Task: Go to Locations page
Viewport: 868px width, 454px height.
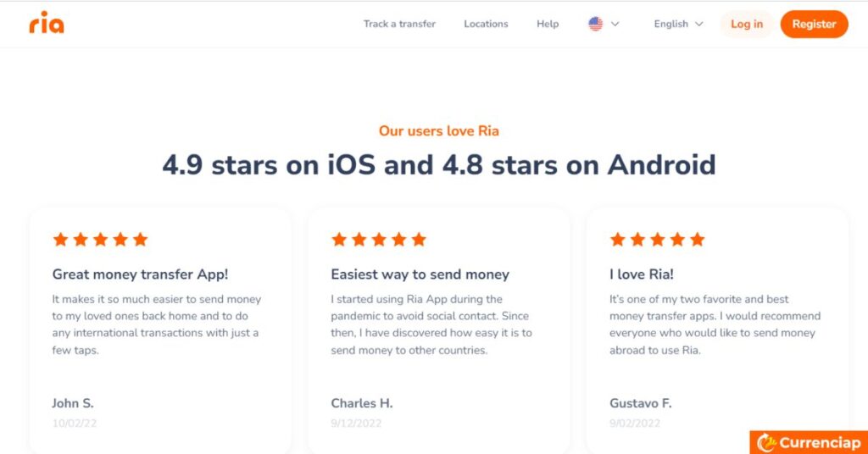Action: (x=486, y=24)
